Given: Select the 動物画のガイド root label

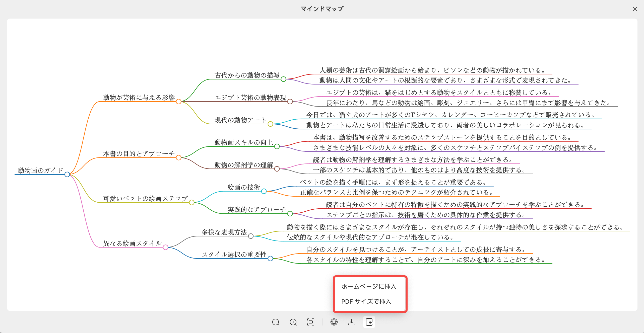Looking at the screenshot, I should 40,170.
